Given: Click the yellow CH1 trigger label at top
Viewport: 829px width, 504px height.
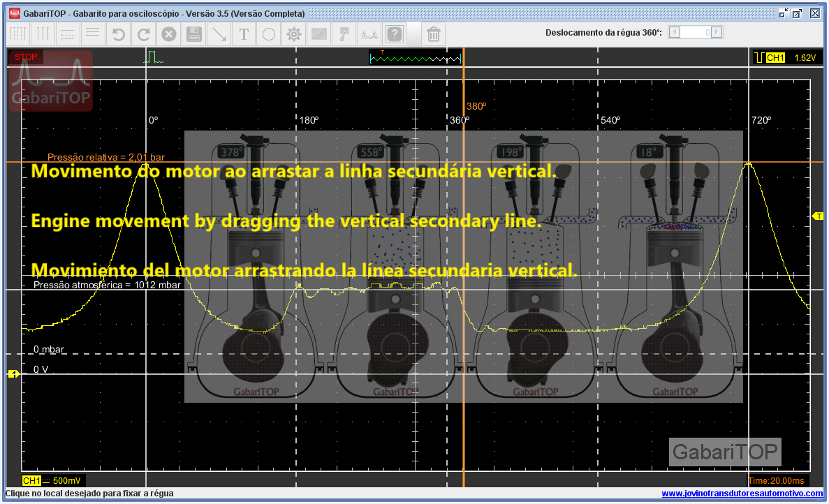Looking at the screenshot, I should coord(775,57).
